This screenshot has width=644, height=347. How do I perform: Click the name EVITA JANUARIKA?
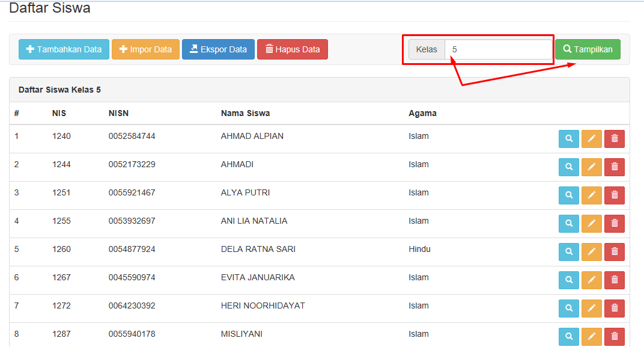(258, 277)
